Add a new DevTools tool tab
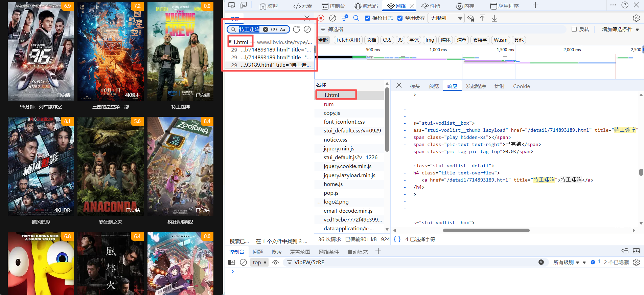 click(x=535, y=5)
